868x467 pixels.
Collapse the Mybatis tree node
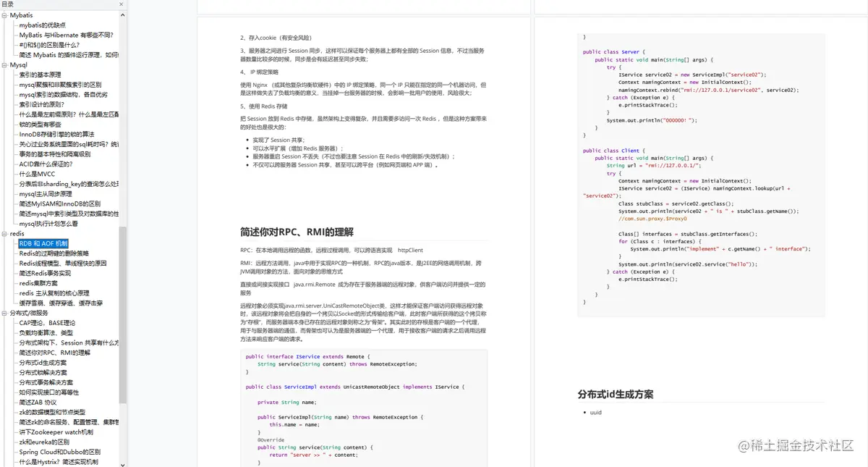coord(6,14)
